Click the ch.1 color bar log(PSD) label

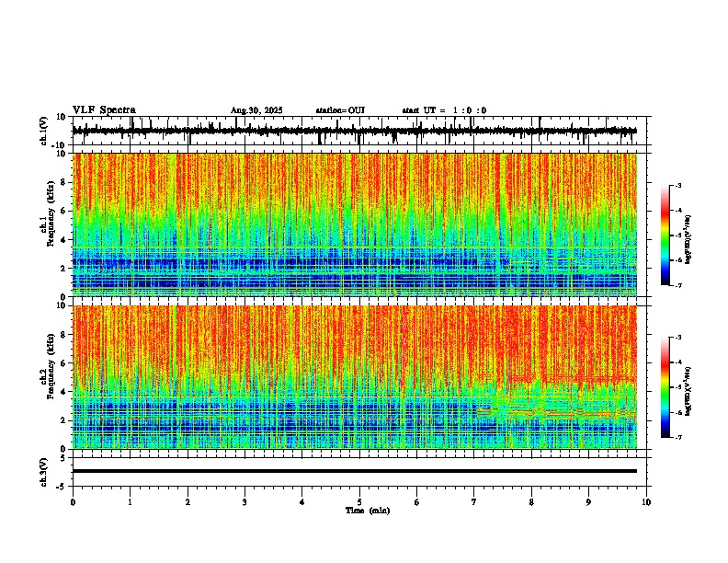pos(688,240)
